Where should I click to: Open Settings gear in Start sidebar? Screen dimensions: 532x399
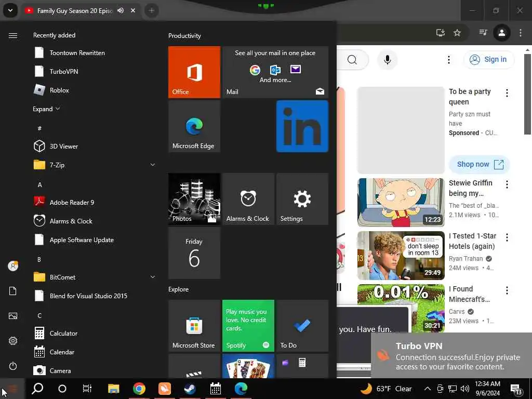pos(13,341)
